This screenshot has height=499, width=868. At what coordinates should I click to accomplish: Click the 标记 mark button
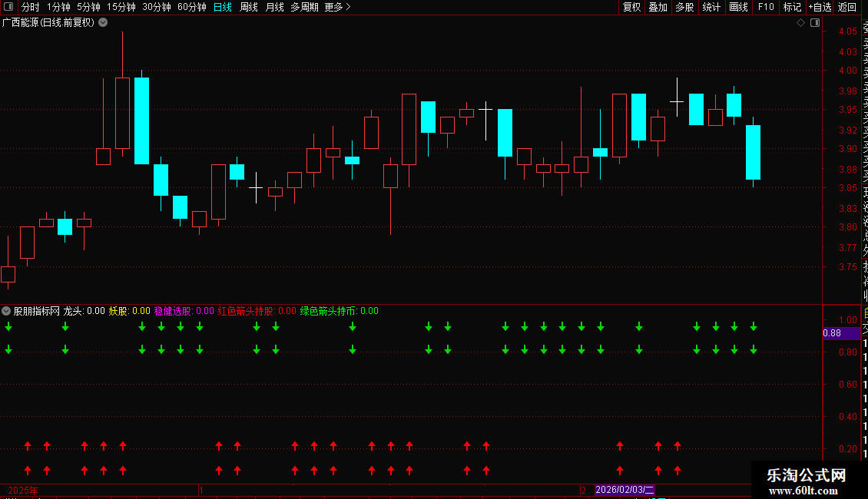792,7
